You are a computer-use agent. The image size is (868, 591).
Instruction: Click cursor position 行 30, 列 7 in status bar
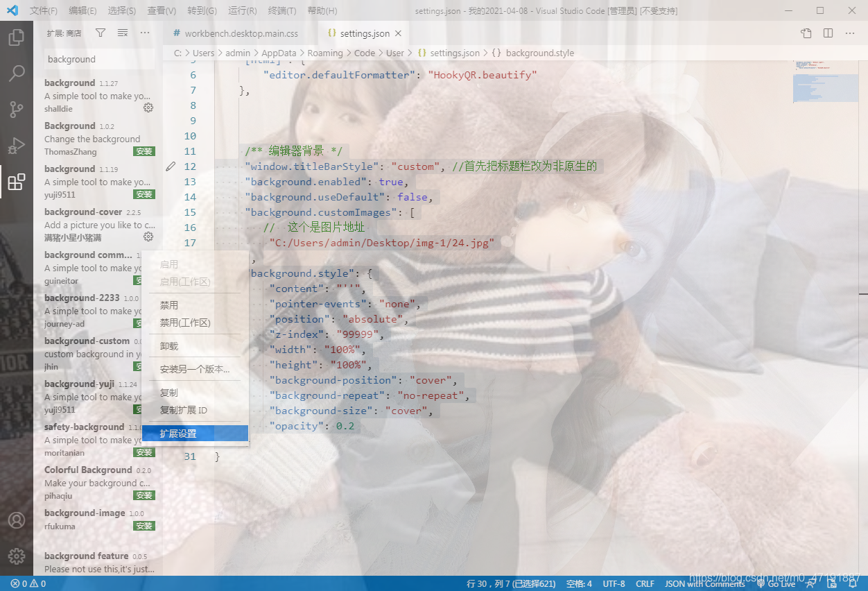coord(511,583)
